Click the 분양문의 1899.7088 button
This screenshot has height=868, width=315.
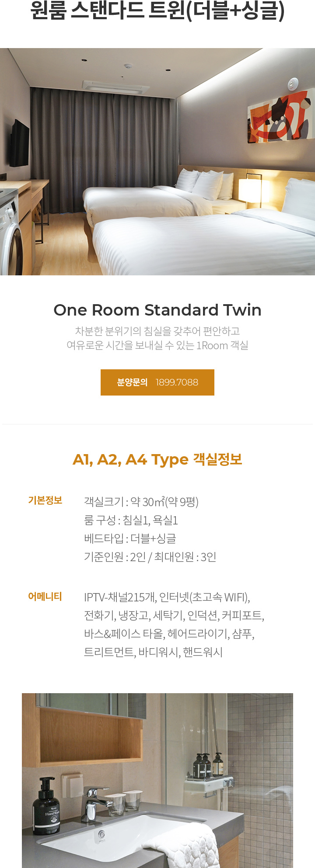pyautogui.click(x=157, y=382)
